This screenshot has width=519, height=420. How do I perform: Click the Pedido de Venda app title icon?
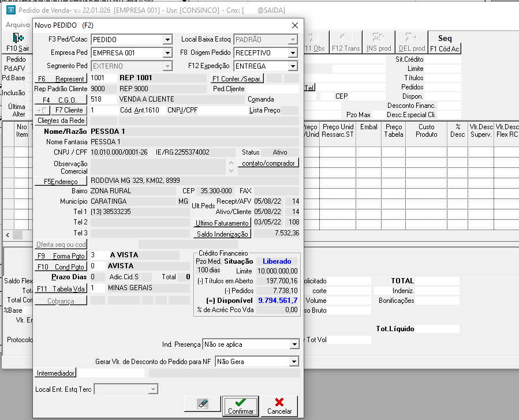11,10
